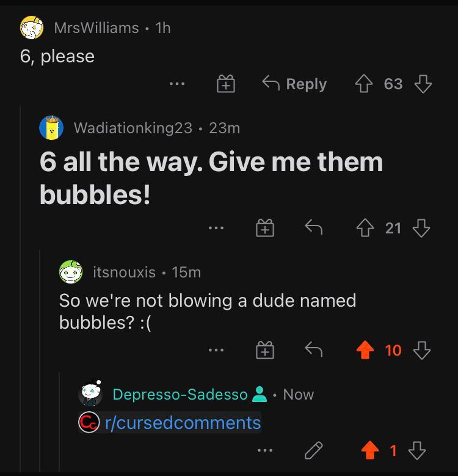
Task: Reply to itsnouxis using arrow icon
Action: point(314,350)
